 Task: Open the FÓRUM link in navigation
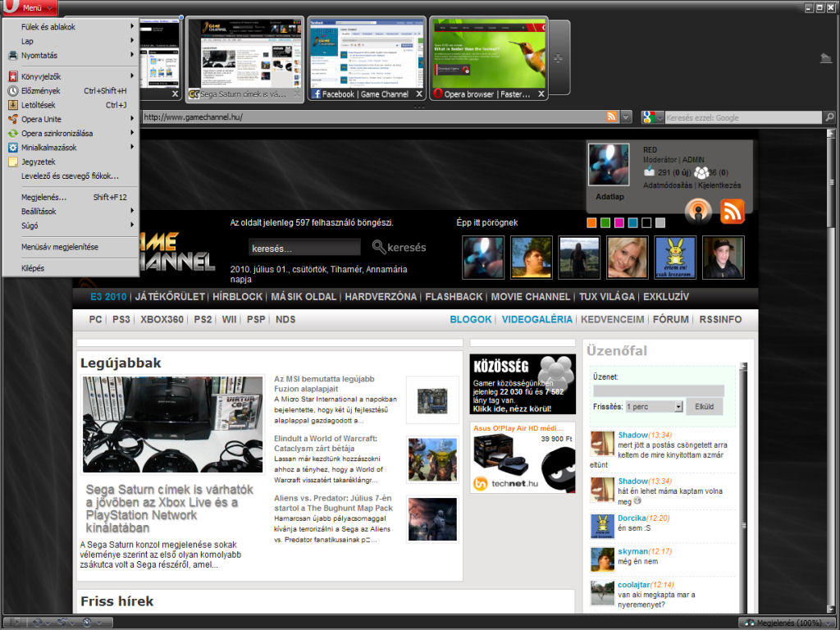tap(670, 319)
